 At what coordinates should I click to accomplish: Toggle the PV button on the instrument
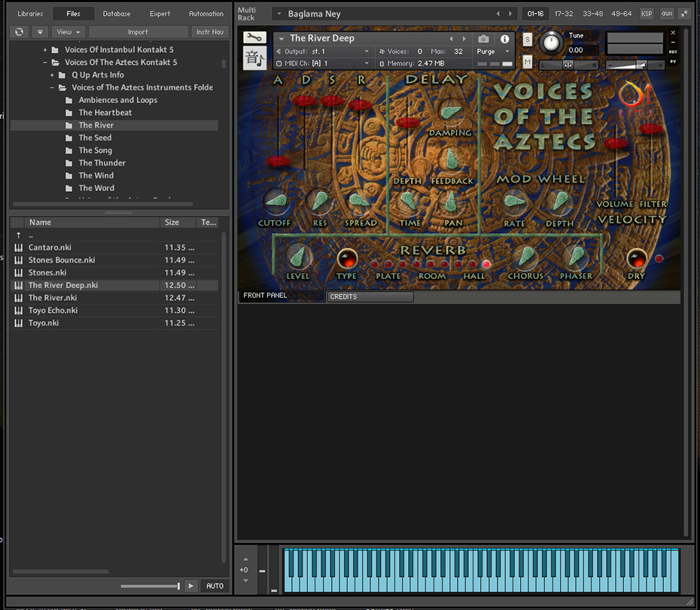tap(673, 62)
